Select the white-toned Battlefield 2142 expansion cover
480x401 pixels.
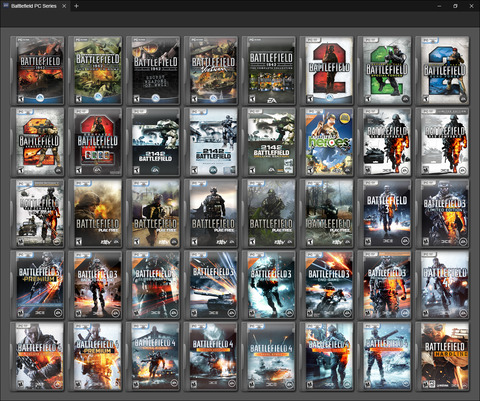point(211,142)
